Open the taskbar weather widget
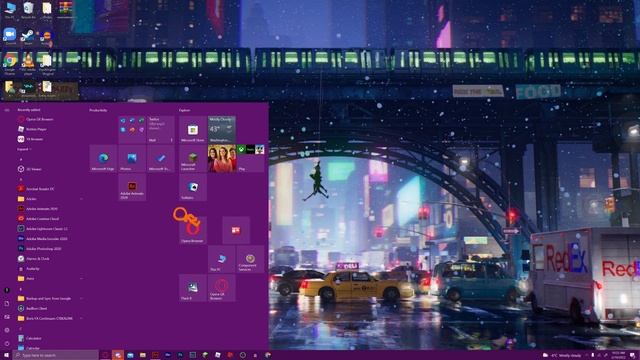This screenshot has width=640, height=360. coord(562,355)
